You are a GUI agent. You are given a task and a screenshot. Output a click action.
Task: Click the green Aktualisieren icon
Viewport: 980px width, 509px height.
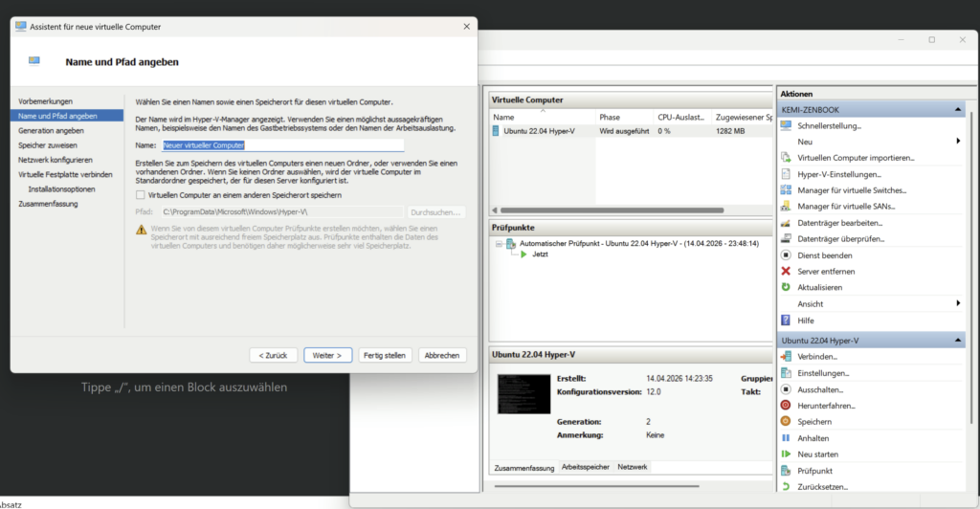tap(786, 287)
